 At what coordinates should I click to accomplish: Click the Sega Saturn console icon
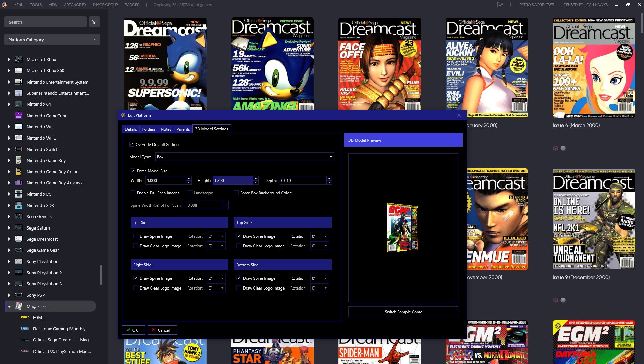pos(19,228)
